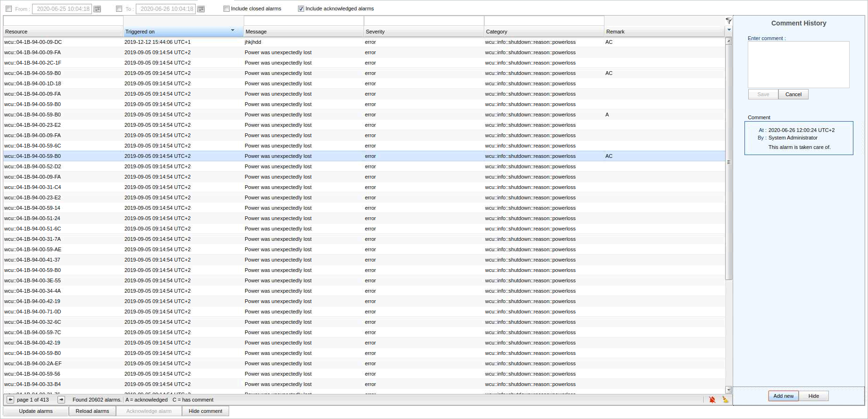Open the column chooser dropdown arrow
Image resolution: width=868 pixels, height=419 pixels.
(729, 30)
